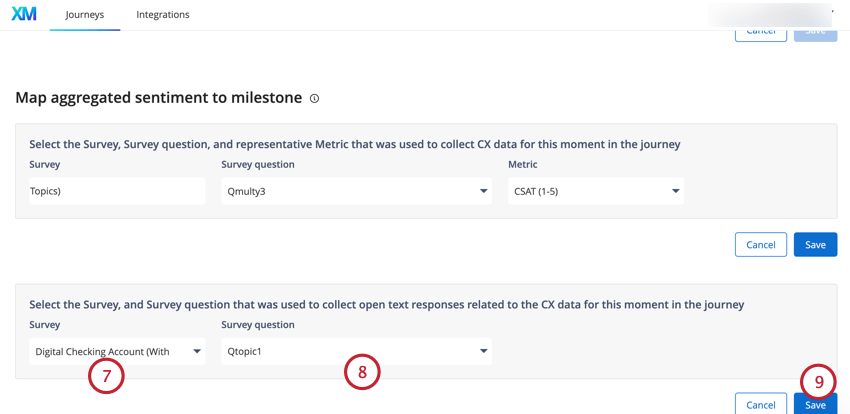The width and height of the screenshot is (850, 414).
Task: Cancel the open text responses mapping
Action: coord(761,404)
